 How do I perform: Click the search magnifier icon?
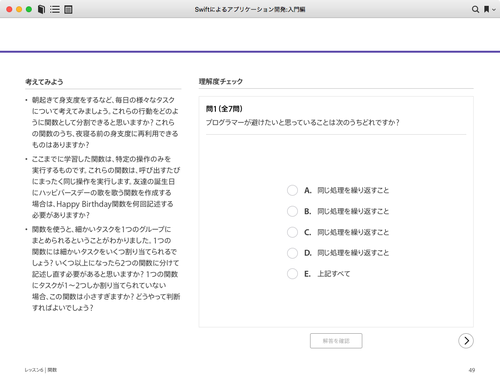coord(475,9)
